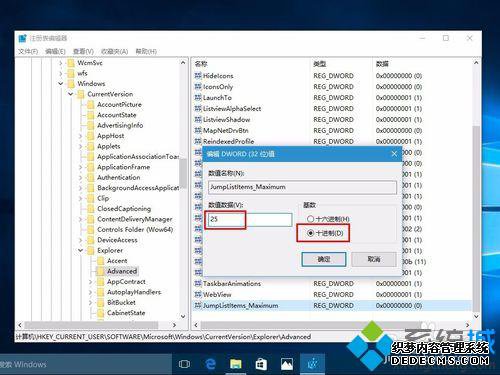
Task: Open File Explorer from the taskbar
Action: coord(236,364)
